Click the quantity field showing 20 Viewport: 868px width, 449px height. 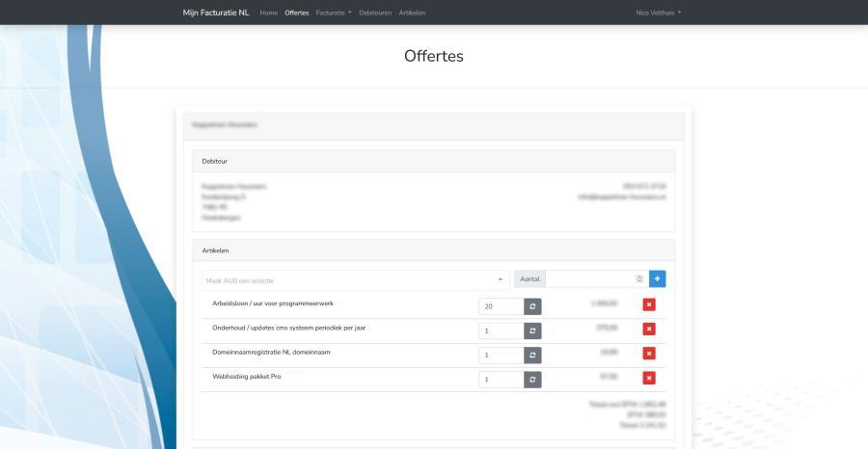pyautogui.click(x=501, y=305)
